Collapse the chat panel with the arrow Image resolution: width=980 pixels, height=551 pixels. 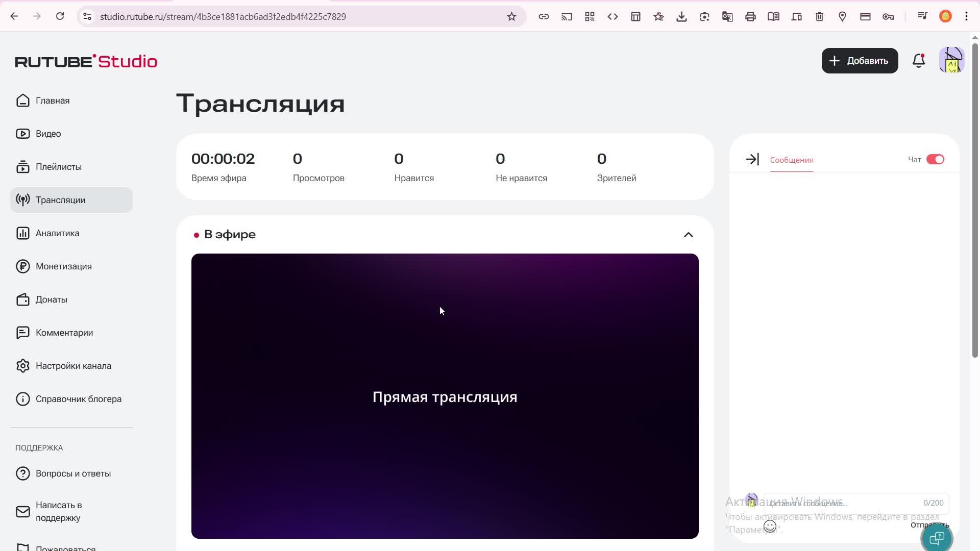[x=752, y=159]
